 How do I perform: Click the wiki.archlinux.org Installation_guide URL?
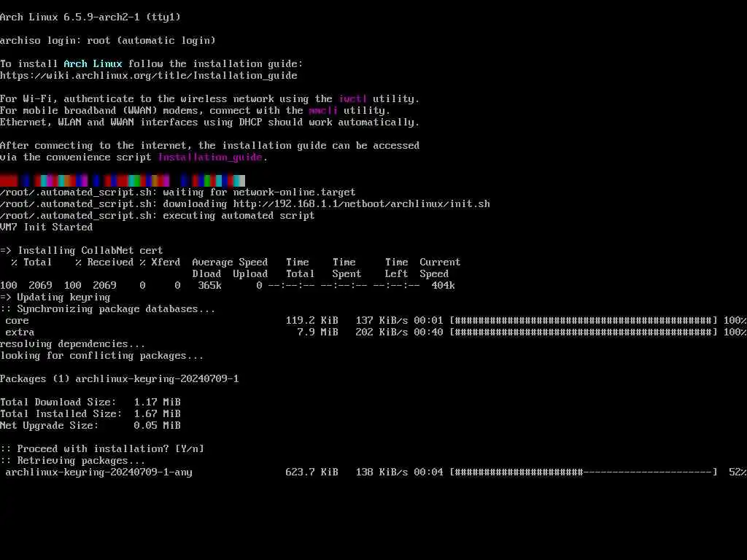(149, 76)
